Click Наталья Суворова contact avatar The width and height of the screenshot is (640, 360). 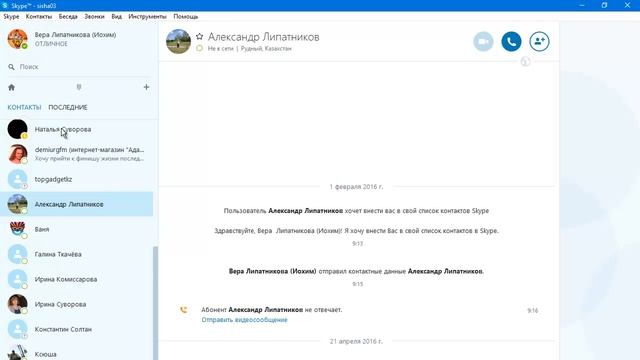[18, 129]
